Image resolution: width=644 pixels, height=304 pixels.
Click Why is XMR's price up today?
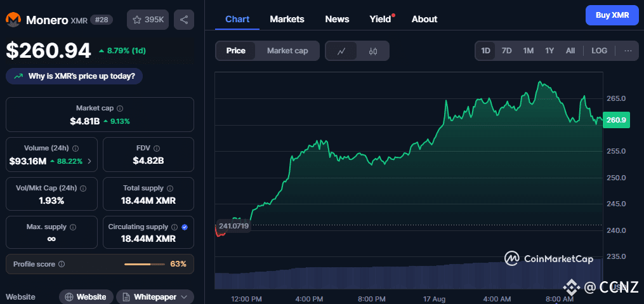coord(74,76)
